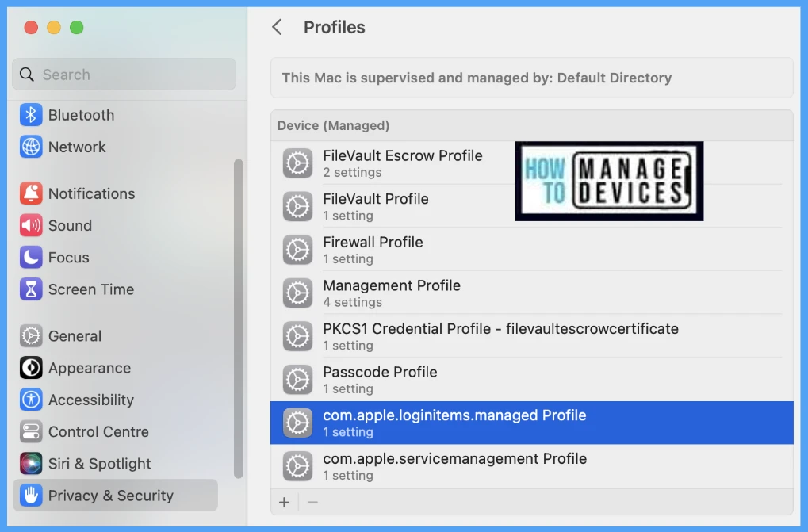
Task: Click the Management Profile gear icon
Action: point(298,293)
